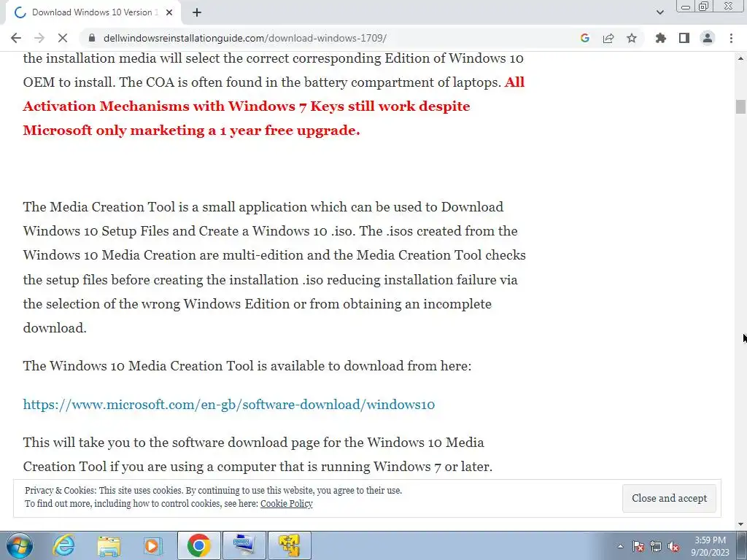The image size is (747, 560).
Task: Minimize the Chrome window
Action: coord(686,7)
